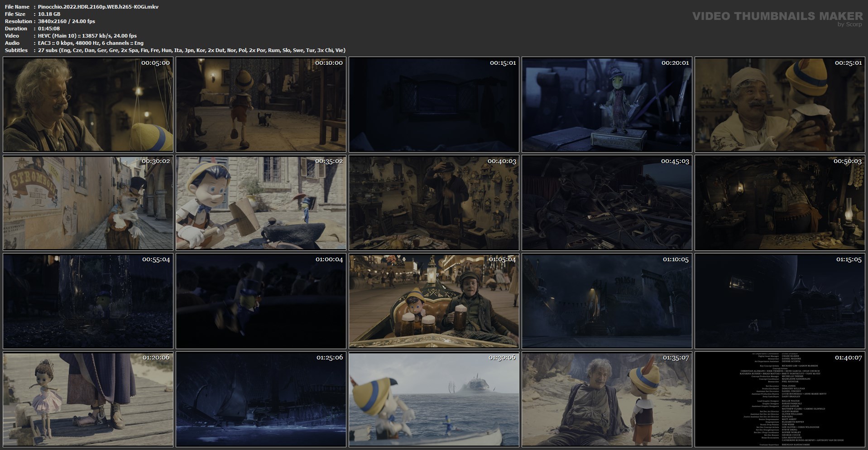Select the thumbnail timestamped 01:15:05
The image size is (868, 450).
pos(780,301)
